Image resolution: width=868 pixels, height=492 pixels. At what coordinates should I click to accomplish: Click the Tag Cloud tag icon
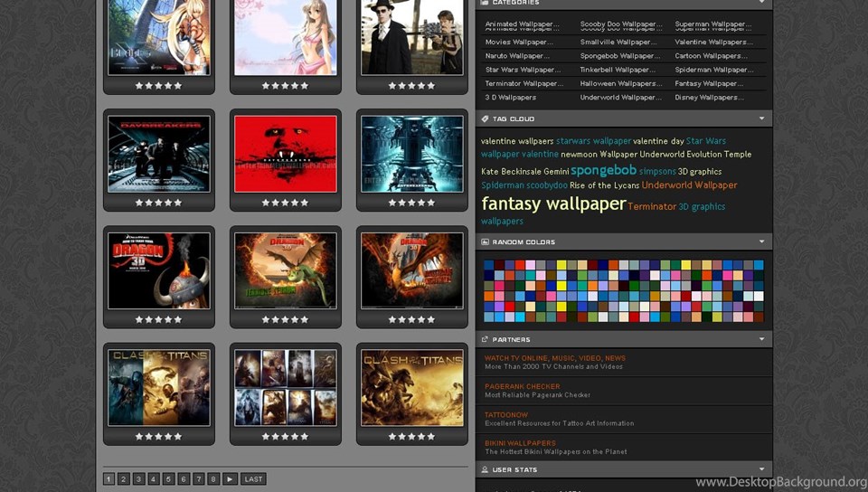pos(485,118)
